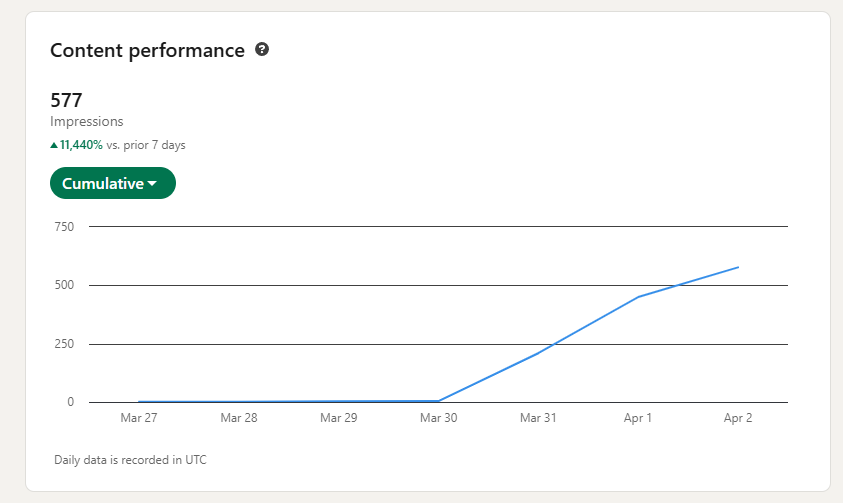
Task: Click the 500 y-axis value
Action: tap(64, 285)
